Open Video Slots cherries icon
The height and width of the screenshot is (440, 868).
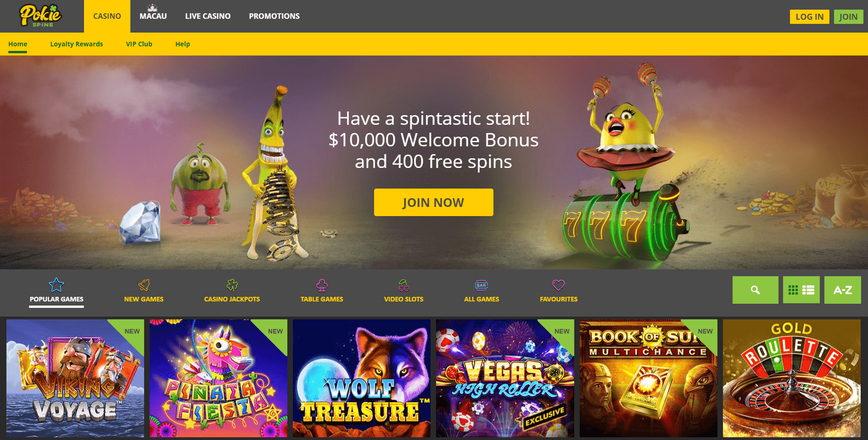pos(403,285)
